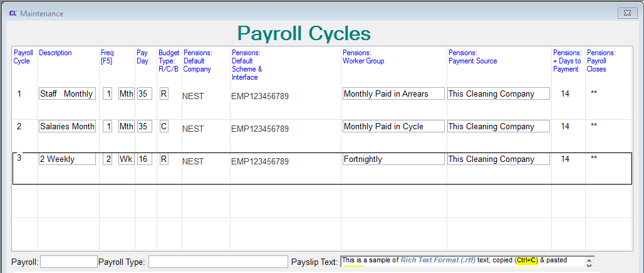Click the Payroll Type input box

click(x=218, y=262)
